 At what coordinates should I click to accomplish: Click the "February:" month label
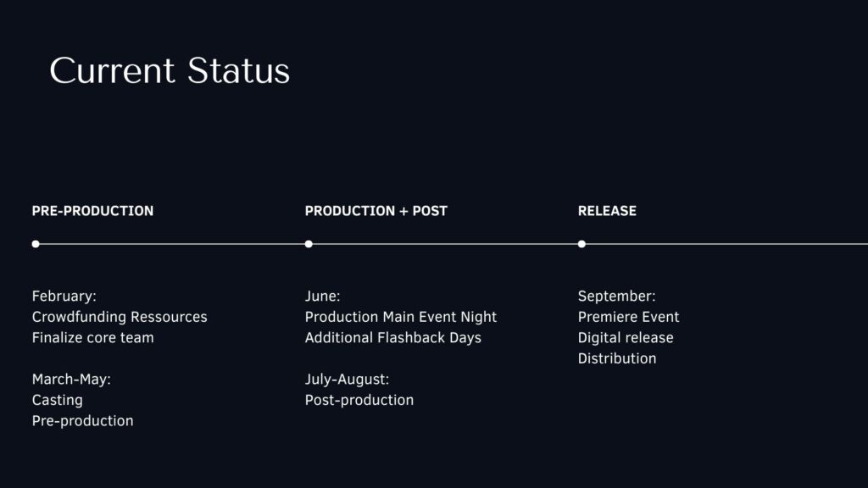pos(64,297)
